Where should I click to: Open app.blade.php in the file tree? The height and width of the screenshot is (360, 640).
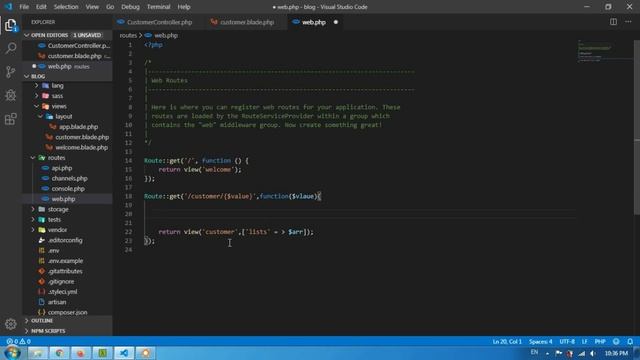[78, 127]
